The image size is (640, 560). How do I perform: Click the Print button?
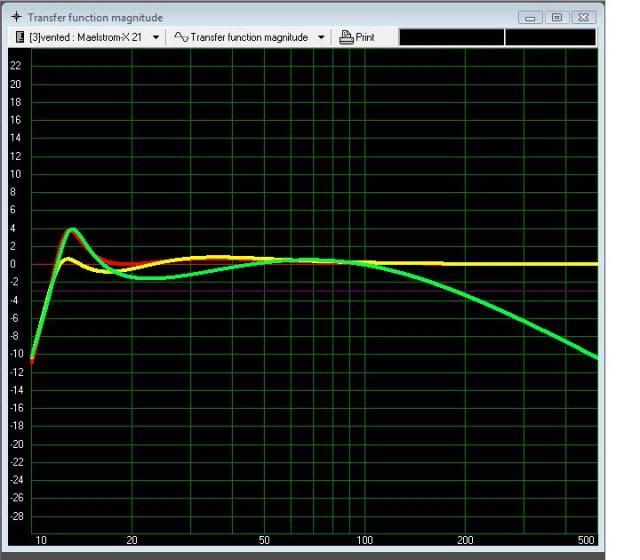coord(357,37)
